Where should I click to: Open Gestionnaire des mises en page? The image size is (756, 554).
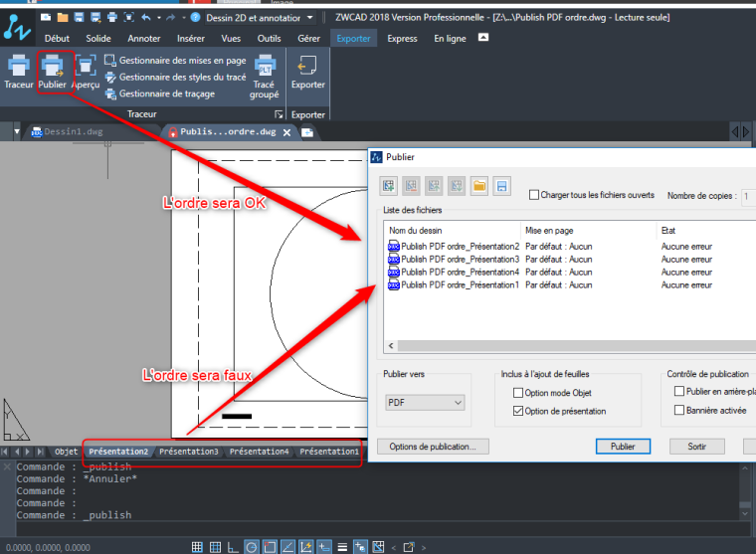pyautogui.click(x=175, y=61)
